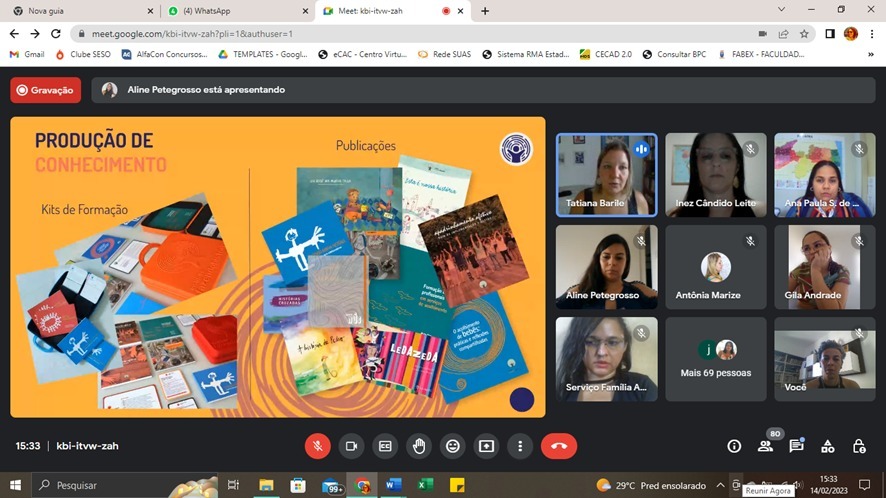
Task: Leave the call with red button
Action: 559,446
